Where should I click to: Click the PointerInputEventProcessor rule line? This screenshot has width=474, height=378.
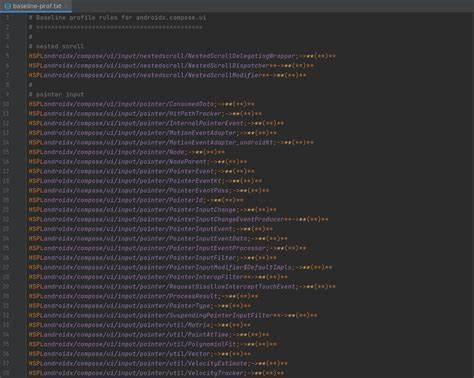click(167, 248)
